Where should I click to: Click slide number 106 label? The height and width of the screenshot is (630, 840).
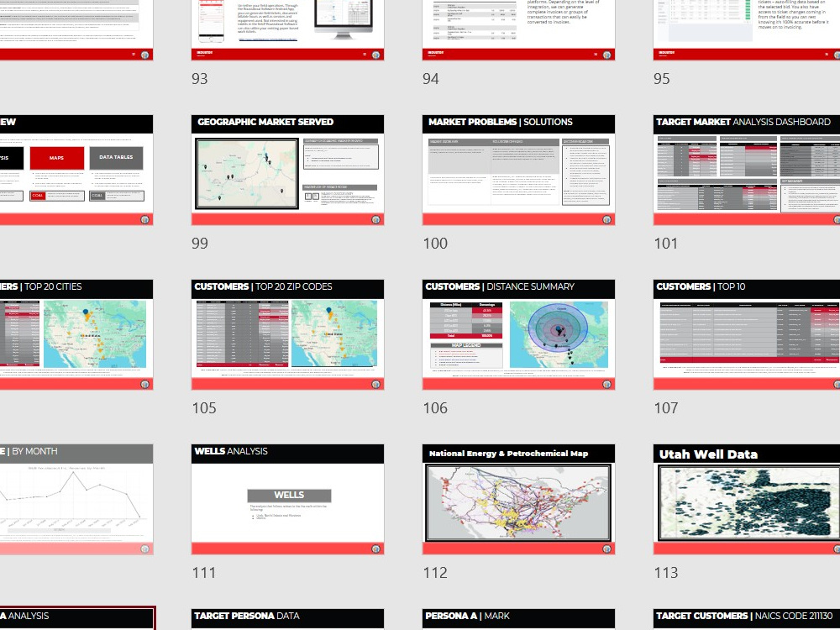435,408
